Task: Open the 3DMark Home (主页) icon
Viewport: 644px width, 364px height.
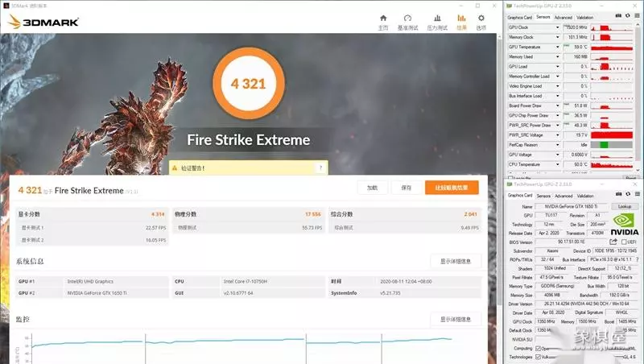Action: pyautogui.click(x=383, y=20)
